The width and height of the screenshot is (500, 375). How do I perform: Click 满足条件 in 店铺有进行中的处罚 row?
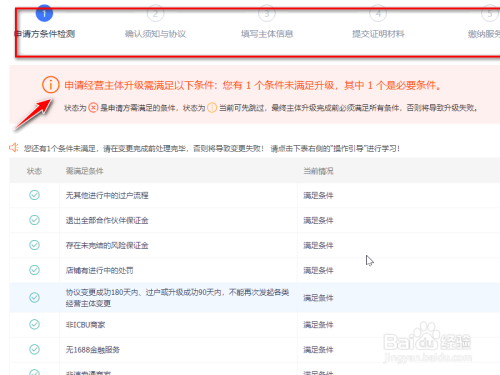[318, 270]
